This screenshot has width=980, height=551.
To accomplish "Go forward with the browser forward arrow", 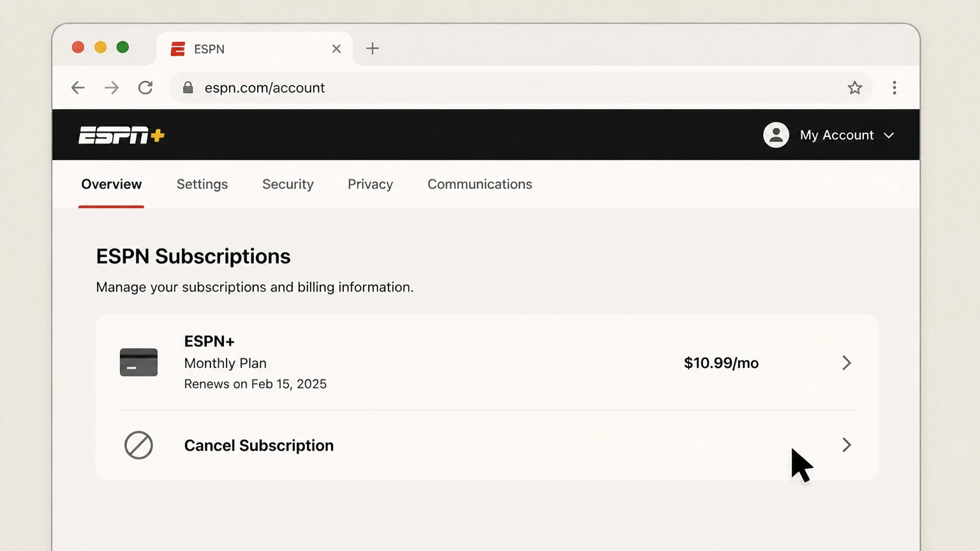I will [x=112, y=88].
